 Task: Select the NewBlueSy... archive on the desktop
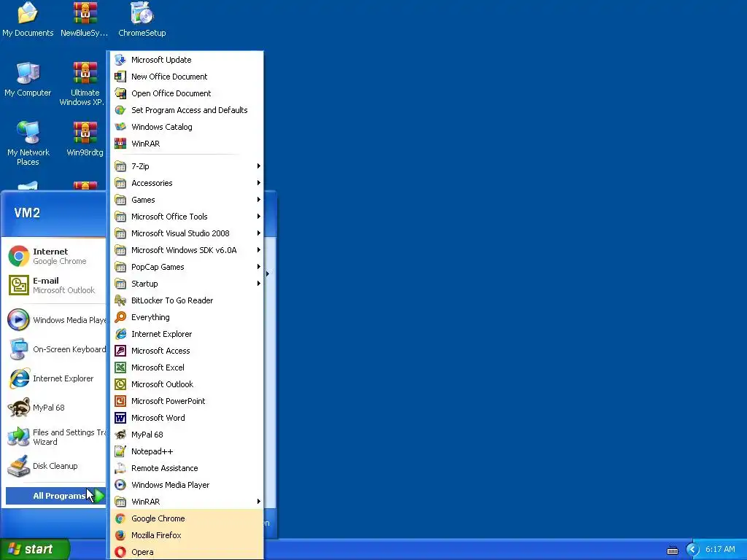tap(85, 20)
